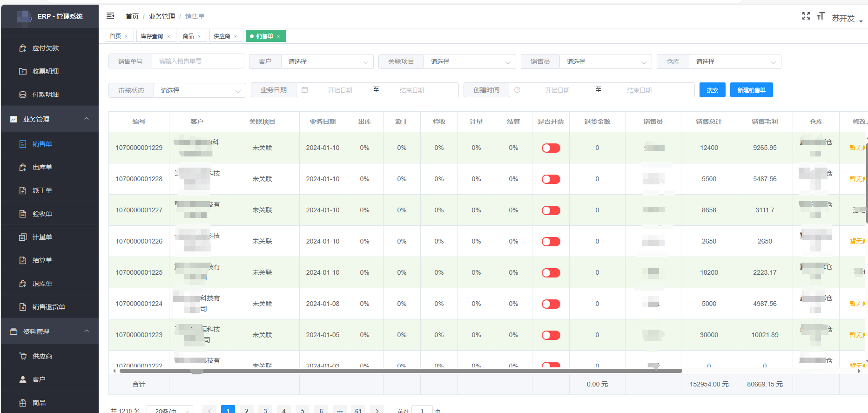The width and height of the screenshot is (868, 413).
Task: Toggle 是否开票 for order 1070000001228
Action: [x=551, y=179]
